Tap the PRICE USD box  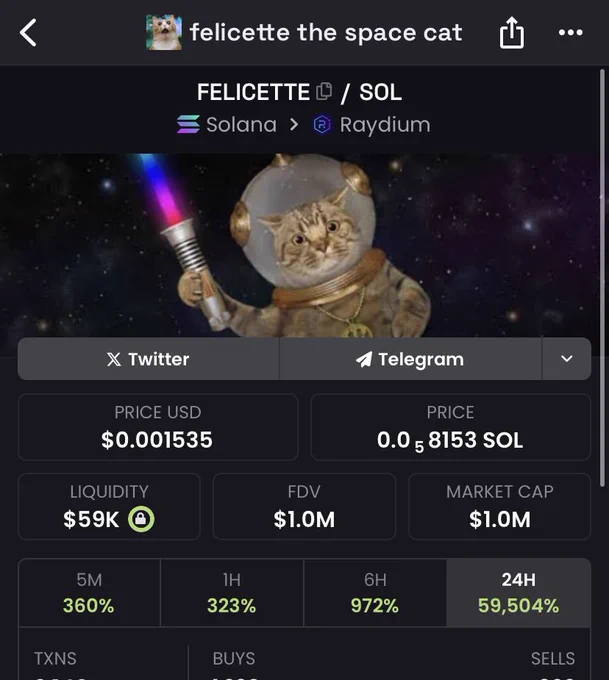(158, 427)
